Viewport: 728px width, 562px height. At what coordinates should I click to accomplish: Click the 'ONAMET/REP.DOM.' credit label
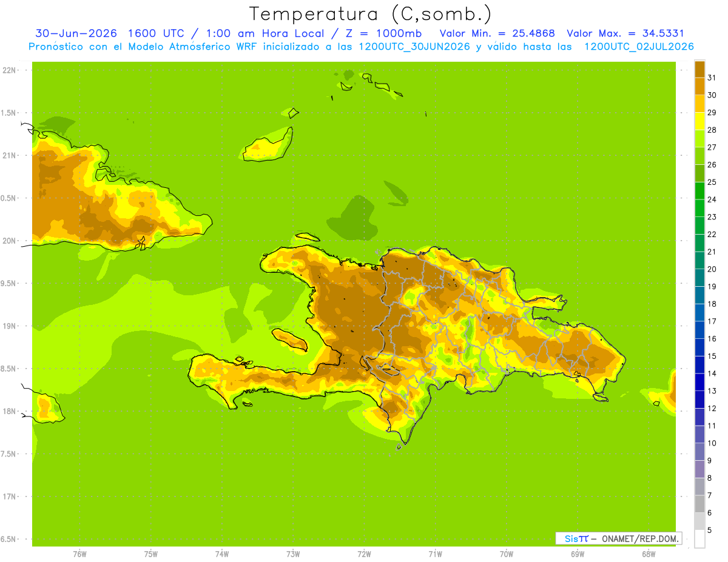pos(640,538)
